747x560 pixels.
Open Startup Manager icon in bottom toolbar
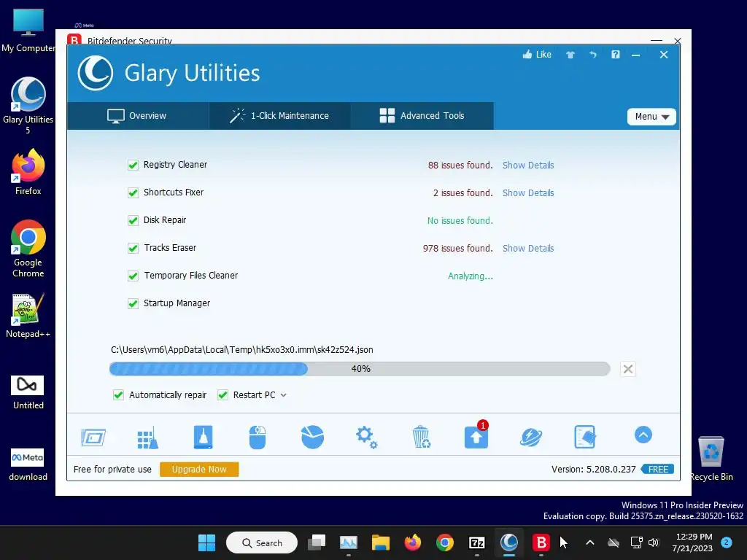tap(93, 437)
